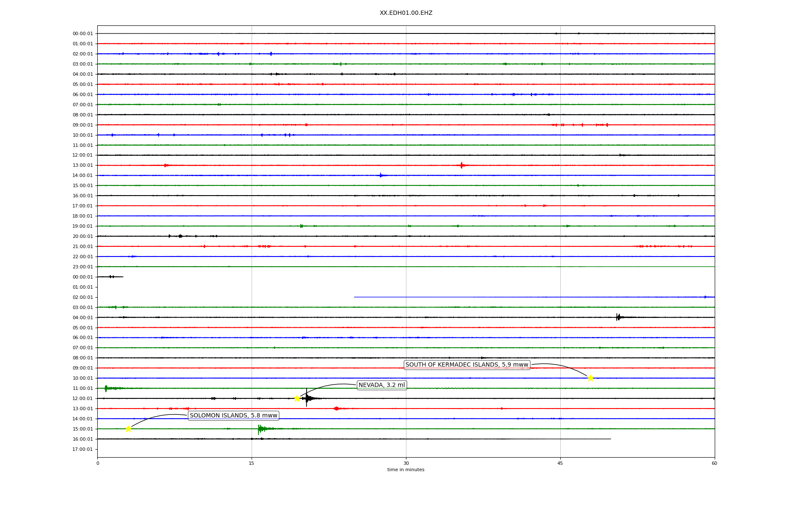812x508 pixels.
Task: Click the Solomon Islands yellow star marker
Action: click(x=128, y=429)
